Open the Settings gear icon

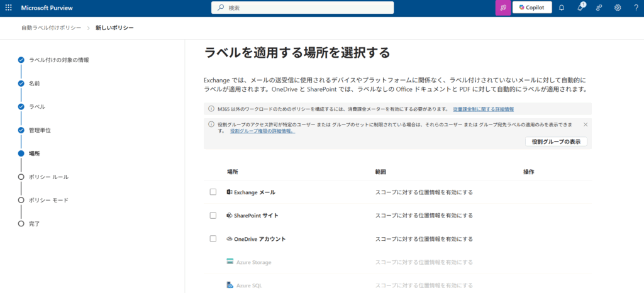[x=618, y=8]
